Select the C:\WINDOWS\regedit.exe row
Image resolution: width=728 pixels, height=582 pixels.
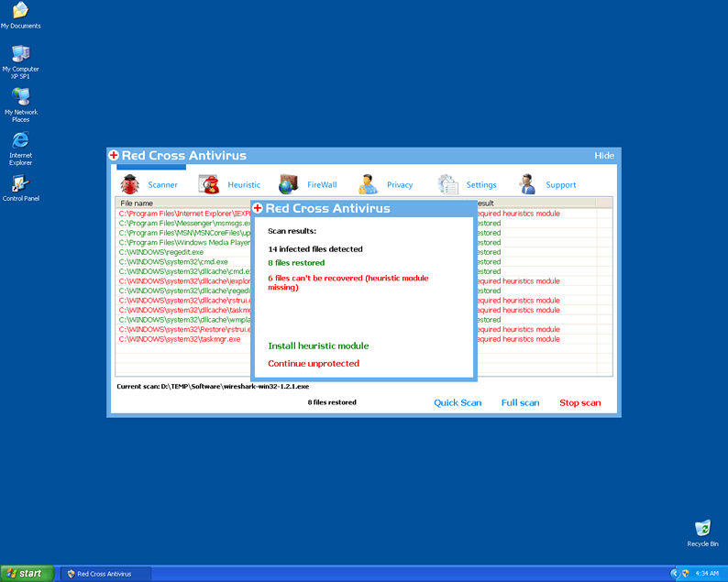(x=161, y=252)
